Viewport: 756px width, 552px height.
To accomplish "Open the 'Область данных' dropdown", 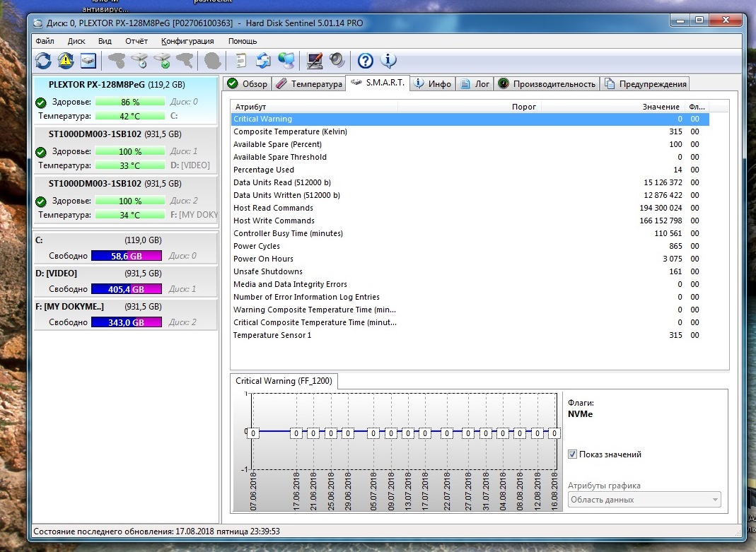I will click(x=644, y=500).
